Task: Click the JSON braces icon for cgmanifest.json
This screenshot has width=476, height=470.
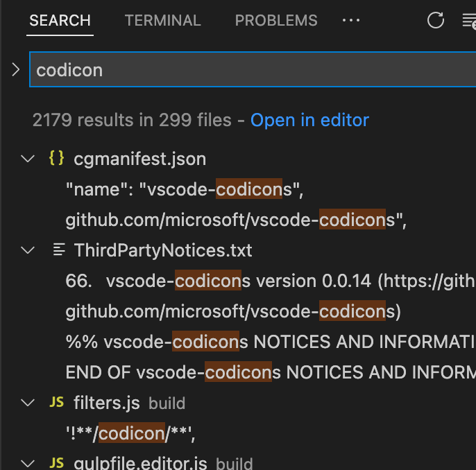Action: click(x=56, y=159)
